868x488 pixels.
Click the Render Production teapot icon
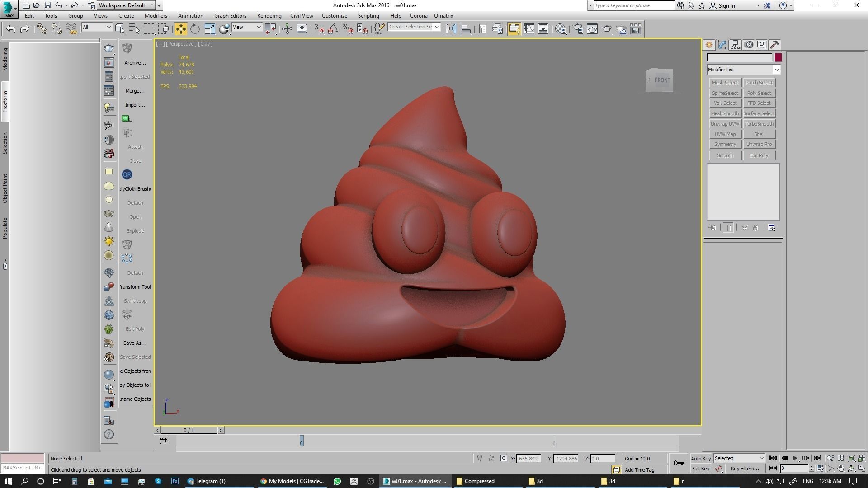click(607, 29)
